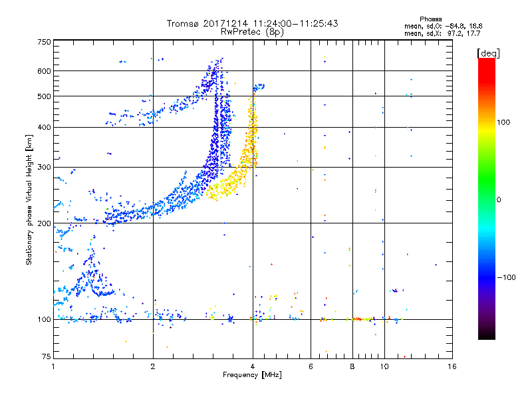This screenshot has height=399, width=532.
Task: Click the '[deg]' colorbar unit label
Action: coord(488,53)
